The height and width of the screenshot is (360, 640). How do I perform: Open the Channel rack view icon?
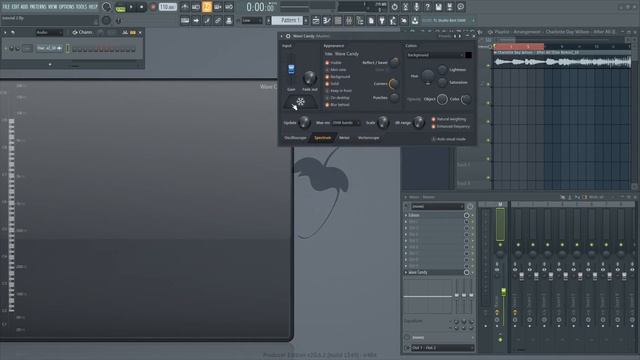[x=338, y=20]
